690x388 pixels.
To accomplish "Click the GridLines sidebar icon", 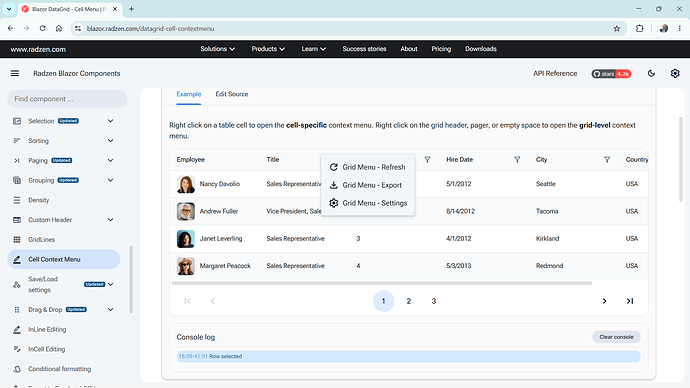I will [x=17, y=240].
